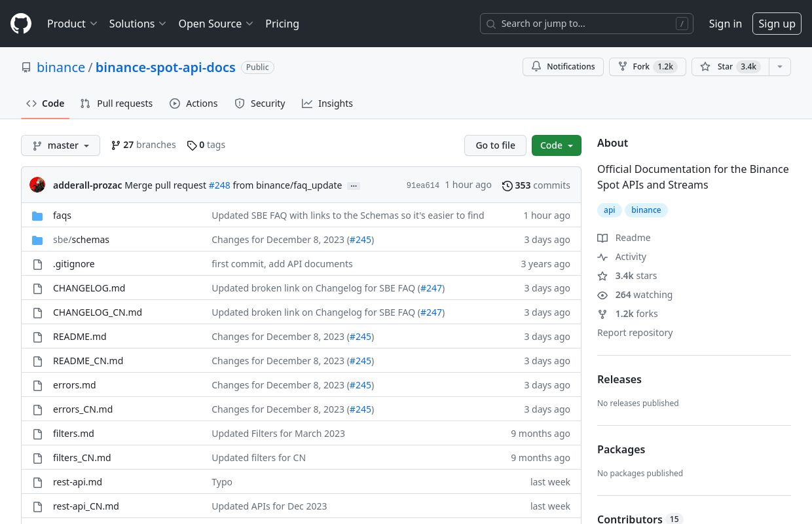Screen dimensions: 812x524
Task: Click the binance topic tag
Action: point(646,210)
